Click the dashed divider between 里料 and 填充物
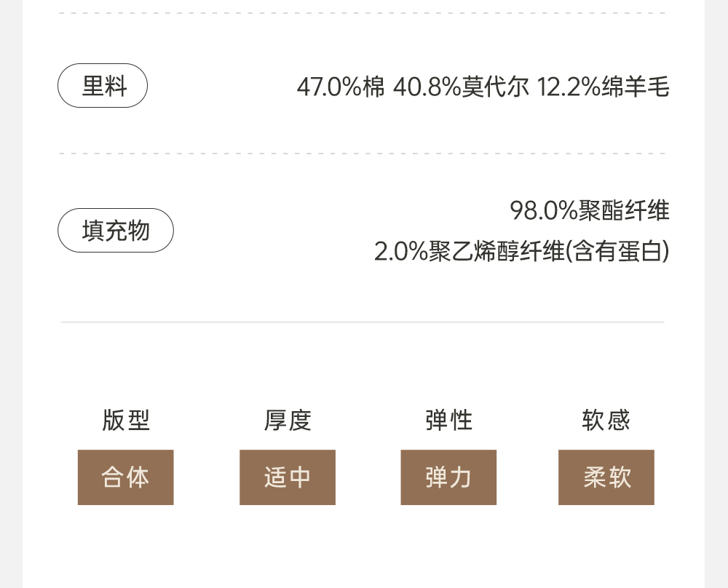Screen dimensions: 728x588 click(363, 154)
